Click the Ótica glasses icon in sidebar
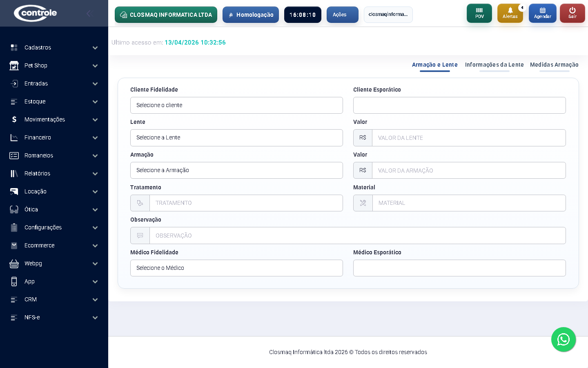This screenshot has width=588, height=368. (14, 209)
